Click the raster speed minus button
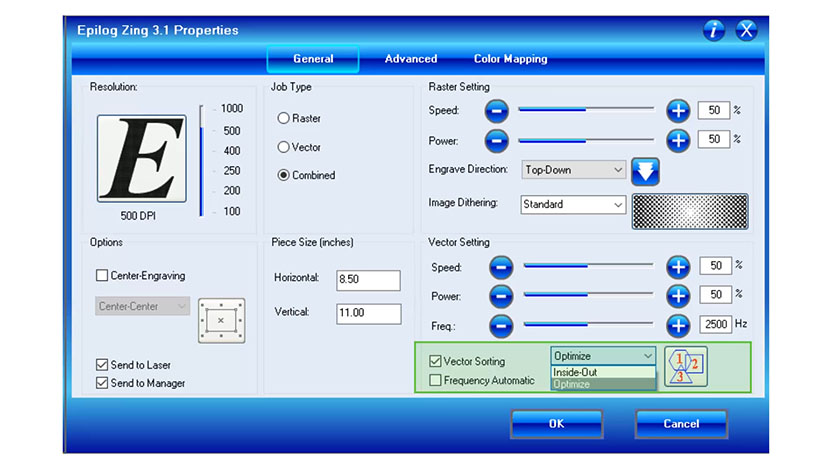 pyautogui.click(x=498, y=110)
